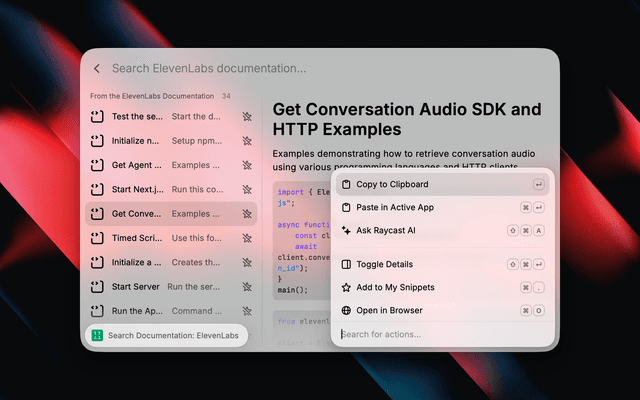
Task: Select the Start Server result
Action: pos(171,287)
